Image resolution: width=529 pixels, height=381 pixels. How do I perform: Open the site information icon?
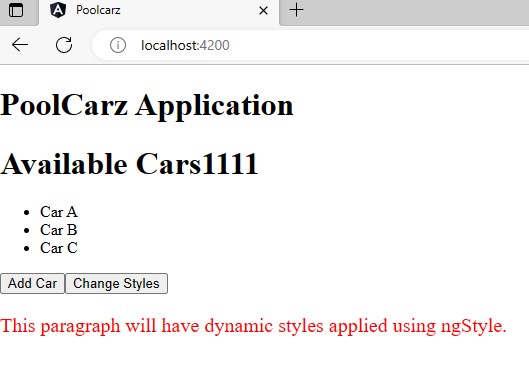118,45
